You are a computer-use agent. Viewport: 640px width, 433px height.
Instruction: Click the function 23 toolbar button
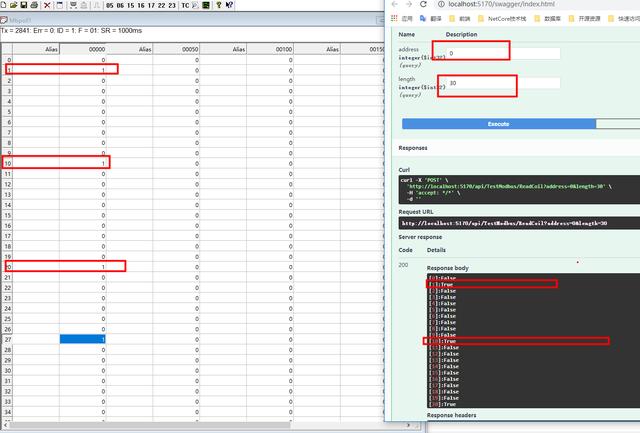[172, 5]
